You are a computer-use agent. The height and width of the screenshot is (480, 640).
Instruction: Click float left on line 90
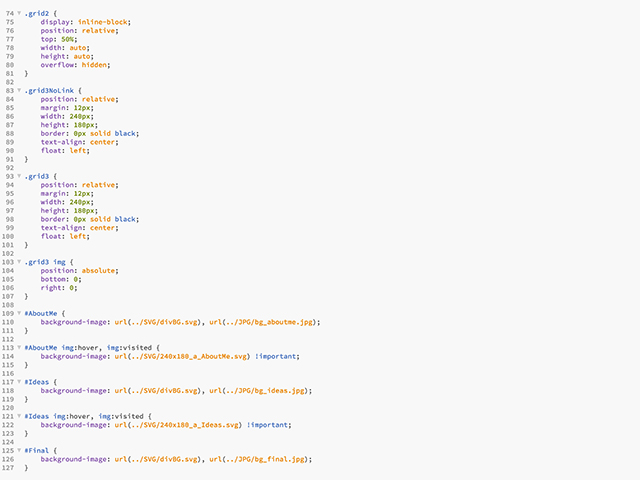(x=65, y=151)
